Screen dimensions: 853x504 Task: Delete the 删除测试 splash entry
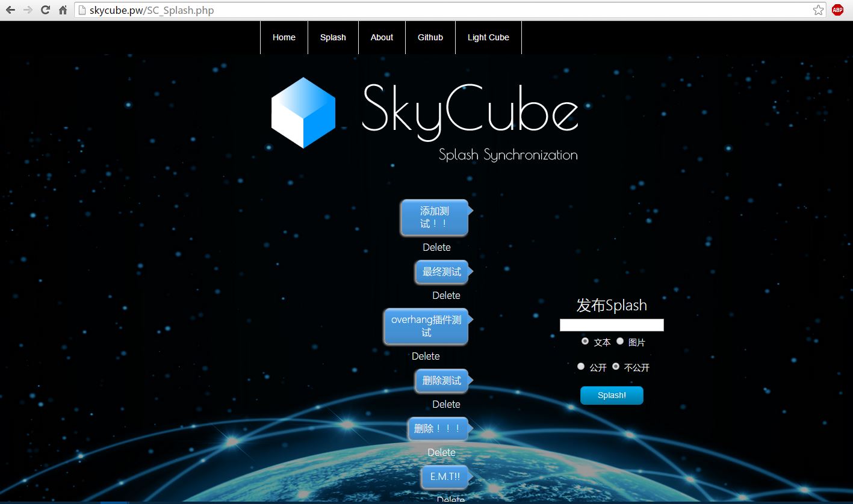point(446,404)
